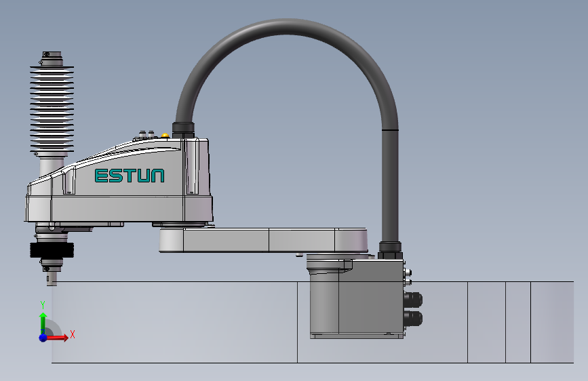The height and width of the screenshot is (381, 588).
Task: Click the green Y axis arrow
Action: (x=43, y=323)
